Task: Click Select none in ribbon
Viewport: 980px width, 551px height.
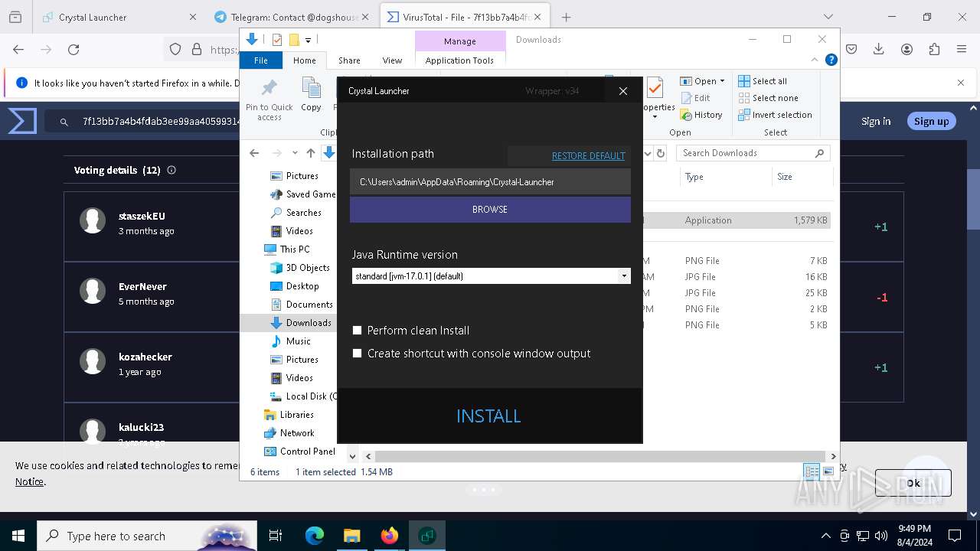Action: (x=768, y=98)
